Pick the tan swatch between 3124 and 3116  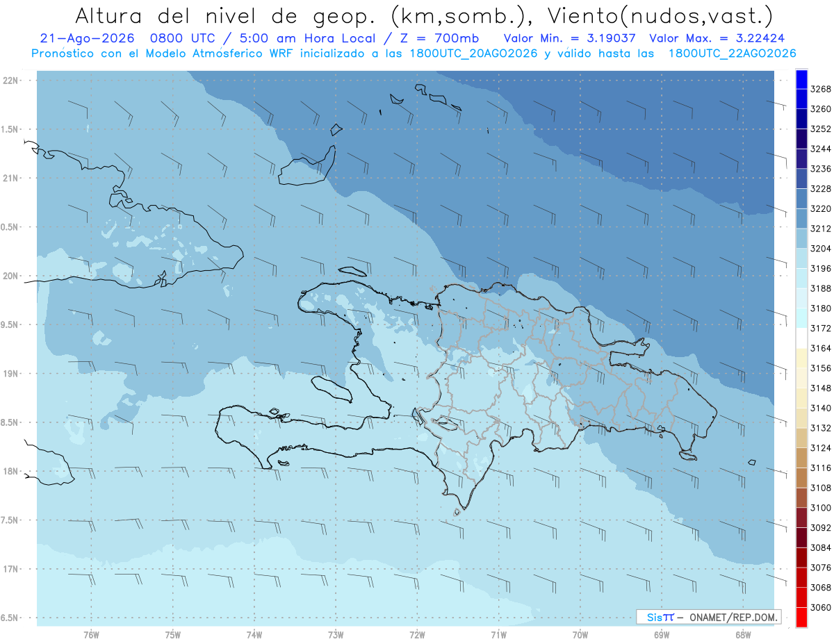[801, 457]
